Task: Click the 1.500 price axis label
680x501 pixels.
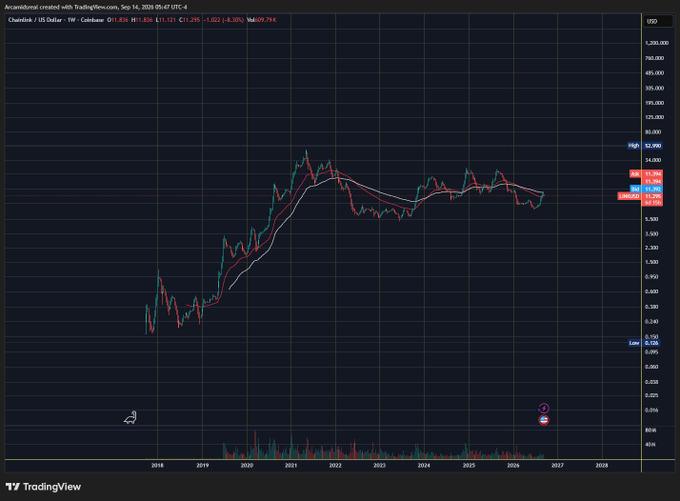Action: (x=652, y=262)
